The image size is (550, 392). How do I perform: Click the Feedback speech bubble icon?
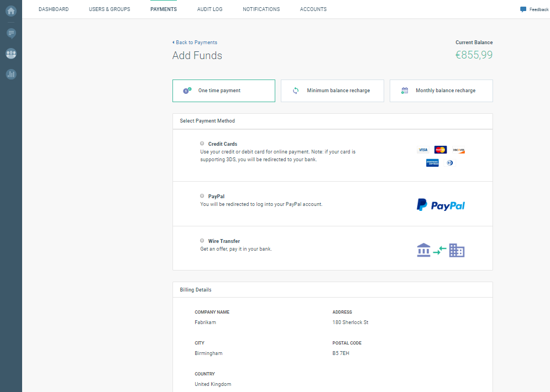523,9
